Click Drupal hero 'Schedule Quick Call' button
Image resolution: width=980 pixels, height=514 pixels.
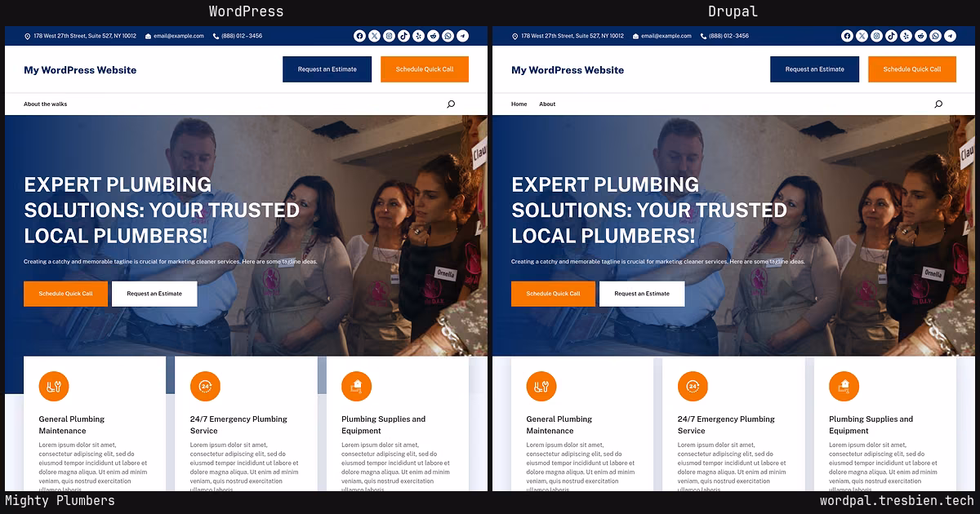coord(553,294)
